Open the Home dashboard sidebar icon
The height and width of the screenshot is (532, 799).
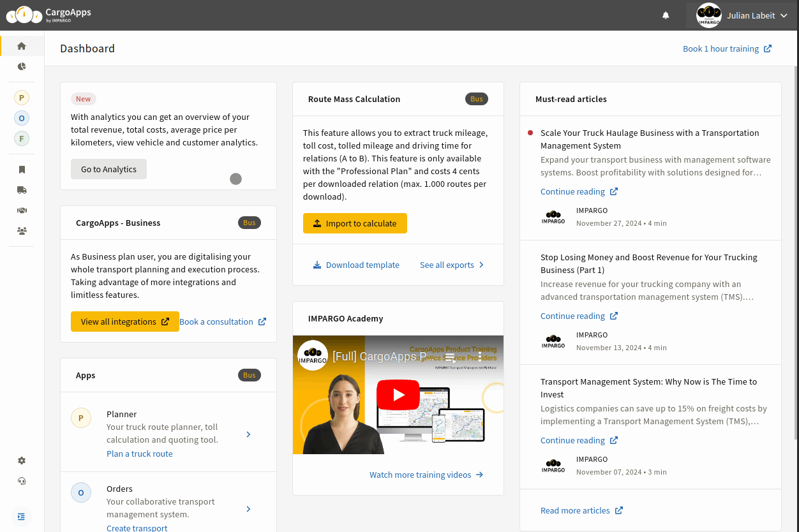pos(22,46)
